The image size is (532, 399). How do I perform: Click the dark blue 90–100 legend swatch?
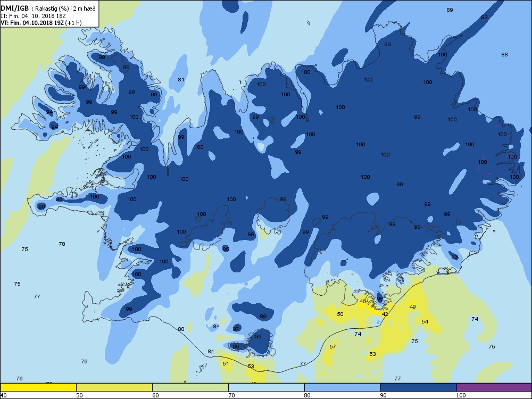click(418, 387)
